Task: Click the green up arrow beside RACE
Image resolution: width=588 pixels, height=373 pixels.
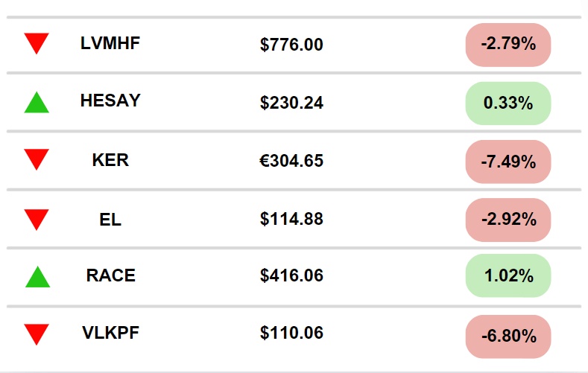Action: tap(37, 277)
